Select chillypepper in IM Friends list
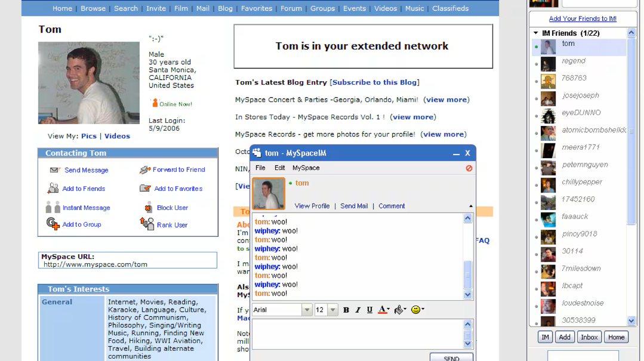644x361 pixels. pyautogui.click(x=579, y=185)
